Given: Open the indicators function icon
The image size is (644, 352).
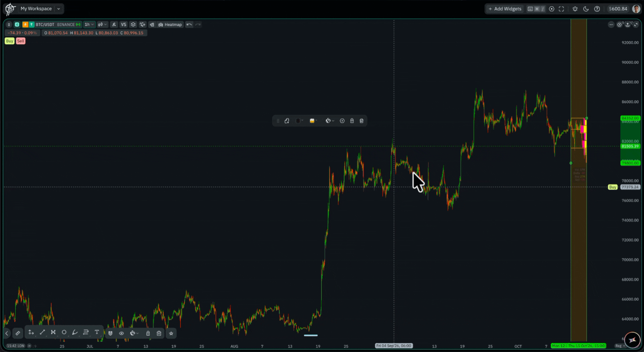Looking at the screenshot, I should pos(114,24).
